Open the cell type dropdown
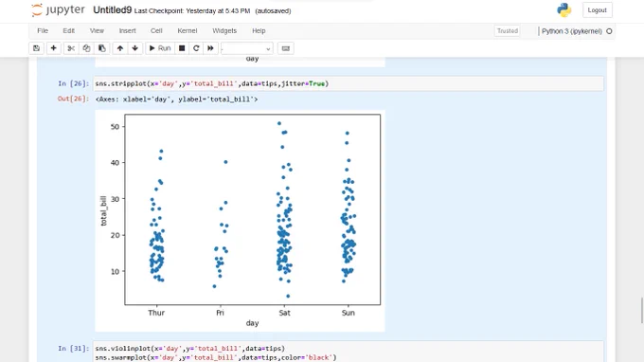Viewport: 644px width, 362px height. click(x=246, y=48)
